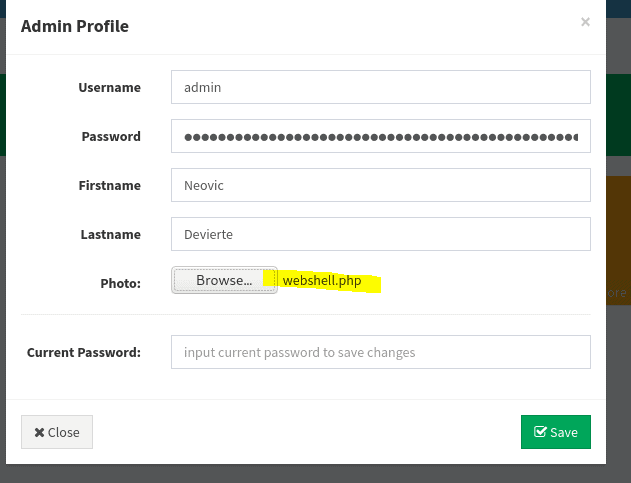
Task: Click the Username label
Action: (109, 87)
